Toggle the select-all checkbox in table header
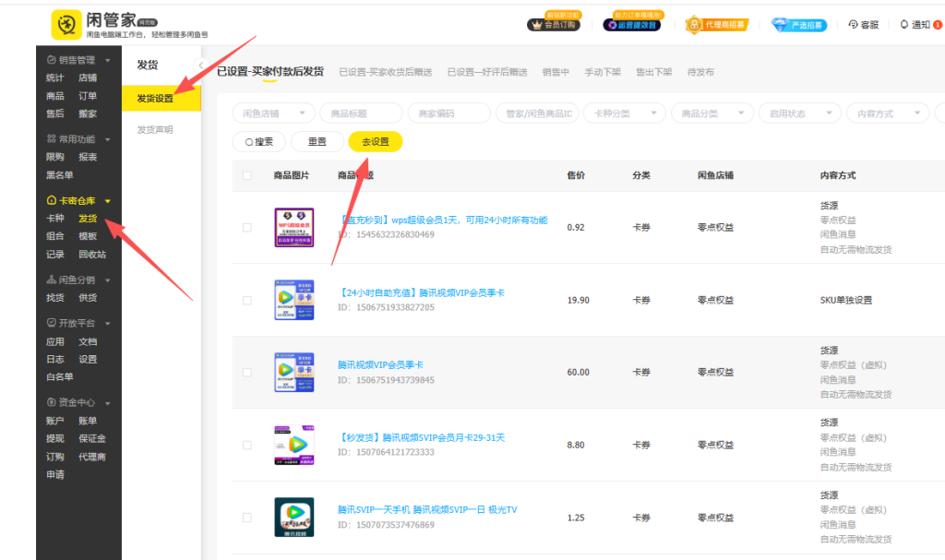945x560 pixels. [x=246, y=175]
